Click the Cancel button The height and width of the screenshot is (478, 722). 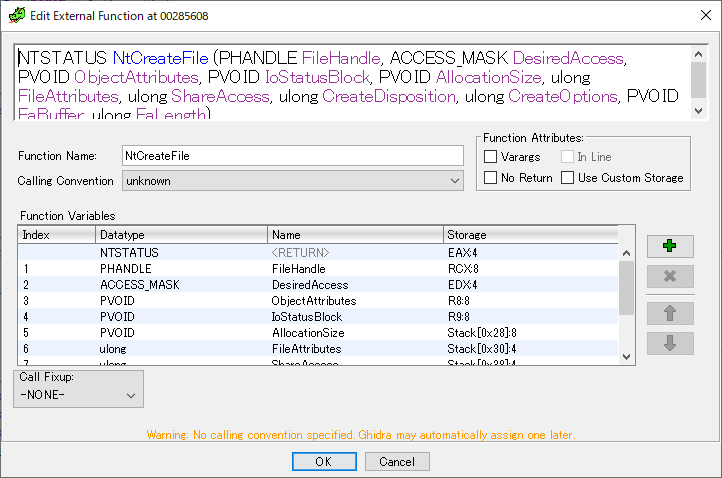pos(397,461)
